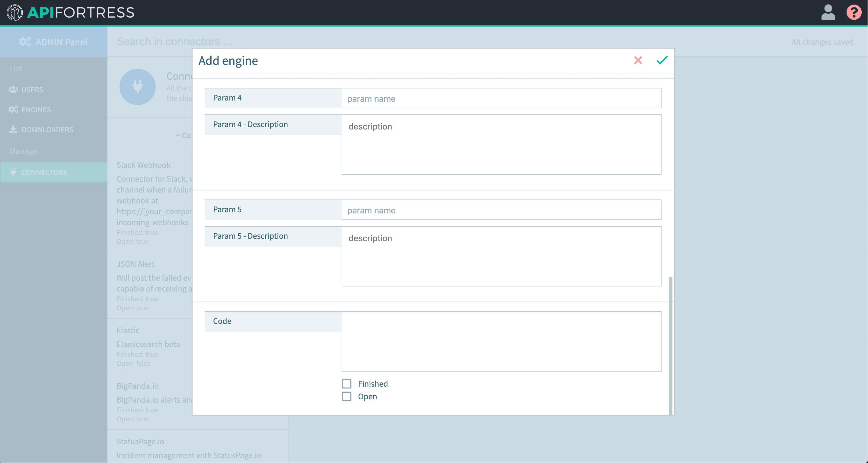Enable the Open checkbox

click(x=346, y=396)
